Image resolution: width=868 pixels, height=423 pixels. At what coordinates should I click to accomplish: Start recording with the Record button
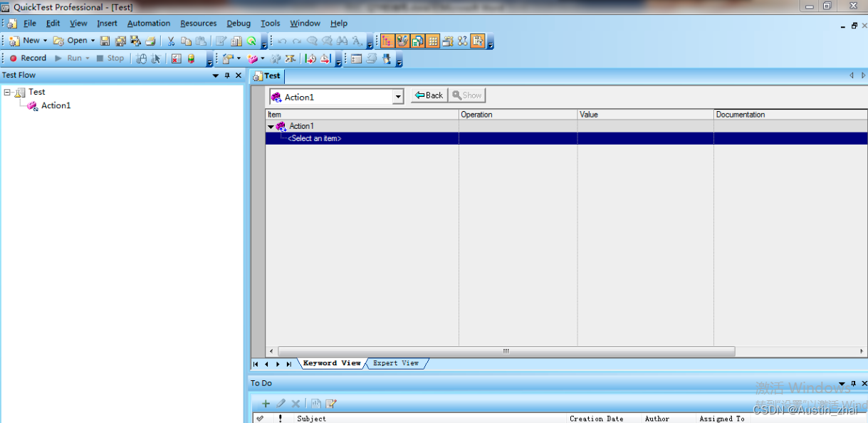point(27,58)
